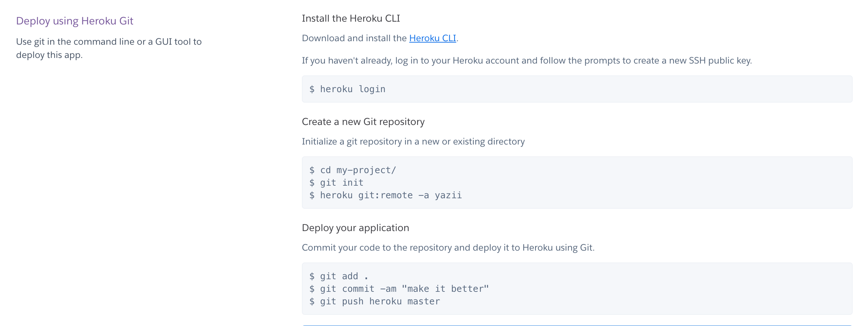Click the 'Download and install the' text

pos(354,38)
